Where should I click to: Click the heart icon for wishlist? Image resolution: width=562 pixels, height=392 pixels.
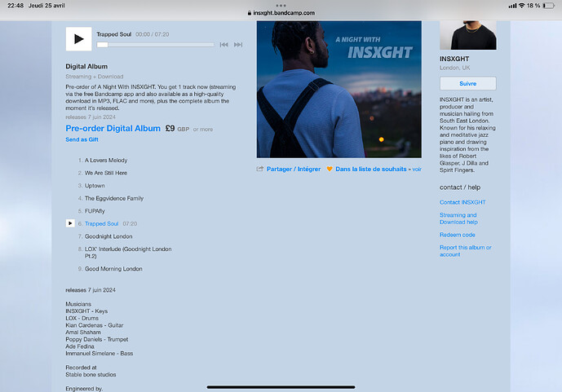(330, 169)
